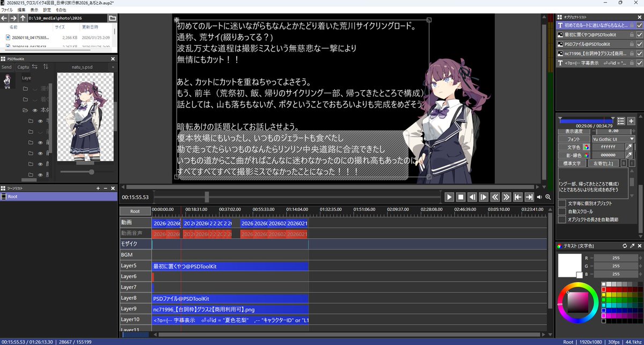The height and width of the screenshot is (345, 644).
Task: Enable オブジェクトの長さを自動調節 checkbox
Action: [562, 219]
